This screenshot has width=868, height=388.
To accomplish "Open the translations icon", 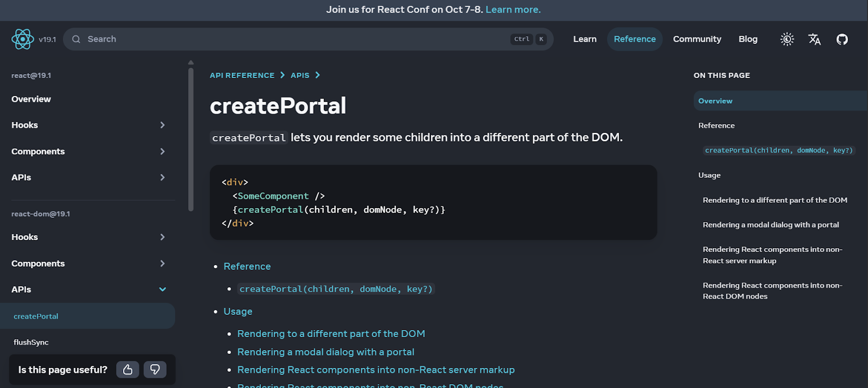I will pyautogui.click(x=814, y=39).
